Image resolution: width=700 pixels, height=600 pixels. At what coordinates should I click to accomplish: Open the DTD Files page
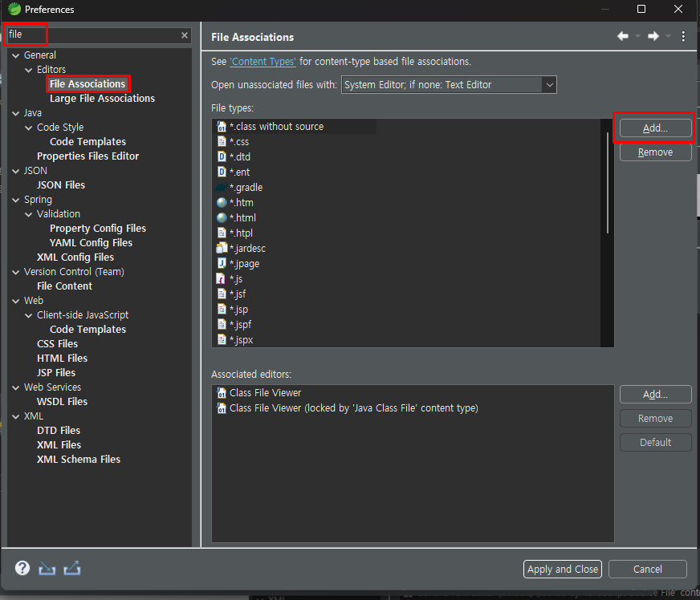pyautogui.click(x=59, y=431)
